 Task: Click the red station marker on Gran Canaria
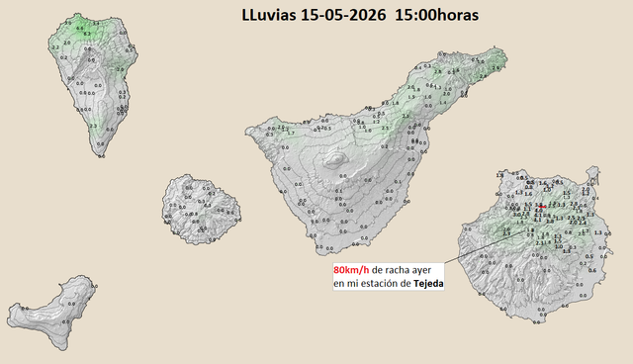[x=542, y=207]
